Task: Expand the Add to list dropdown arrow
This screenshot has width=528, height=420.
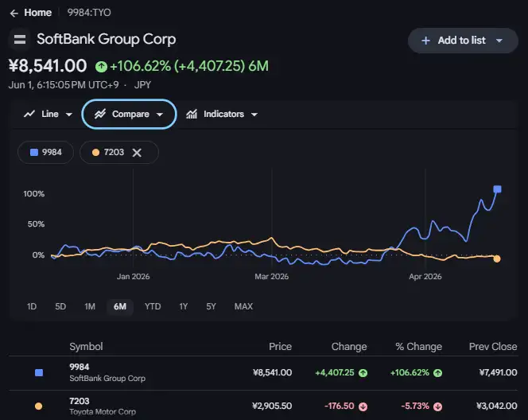Action: tap(499, 41)
